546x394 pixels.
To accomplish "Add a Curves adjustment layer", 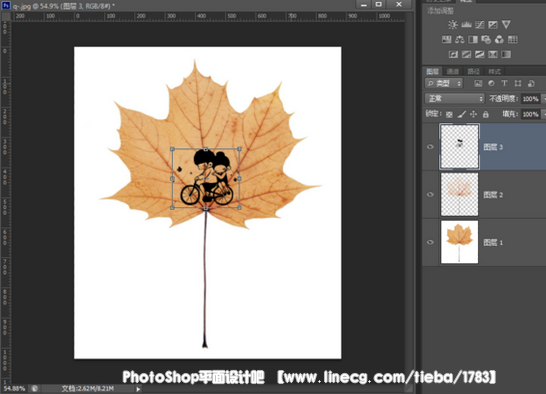I will pos(479,24).
